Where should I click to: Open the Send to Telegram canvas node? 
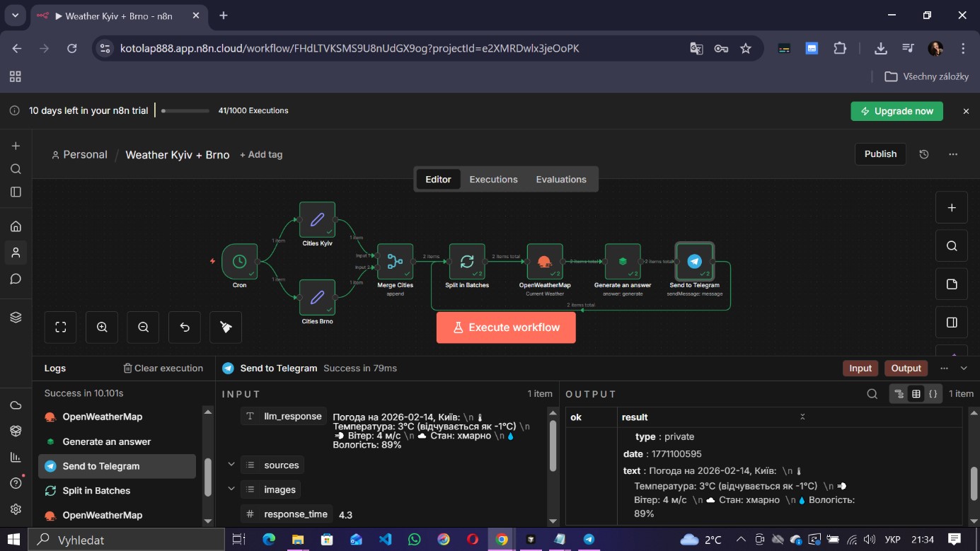pos(694,262)
